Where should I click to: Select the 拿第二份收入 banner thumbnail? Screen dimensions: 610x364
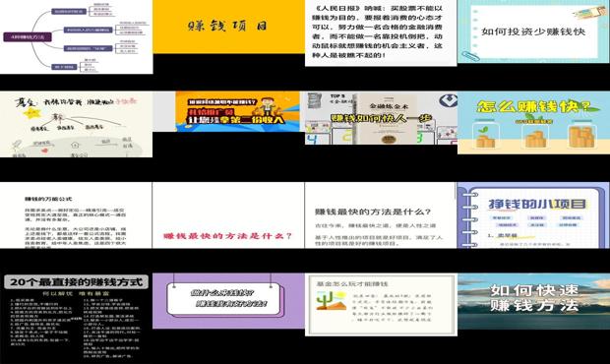click(x=238, y=111)
